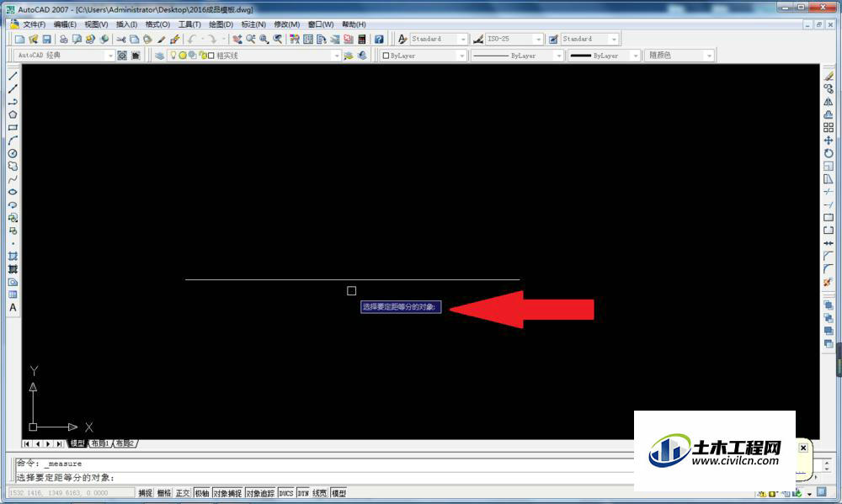
Task: Select the Rectangle draw tool
Action: click(x=13, y=127)
